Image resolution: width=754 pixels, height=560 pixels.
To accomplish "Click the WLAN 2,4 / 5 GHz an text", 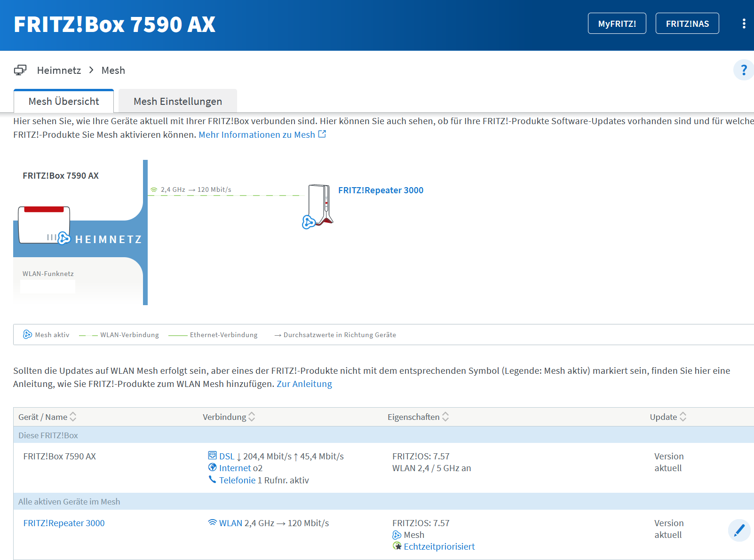I will (432, 468).
